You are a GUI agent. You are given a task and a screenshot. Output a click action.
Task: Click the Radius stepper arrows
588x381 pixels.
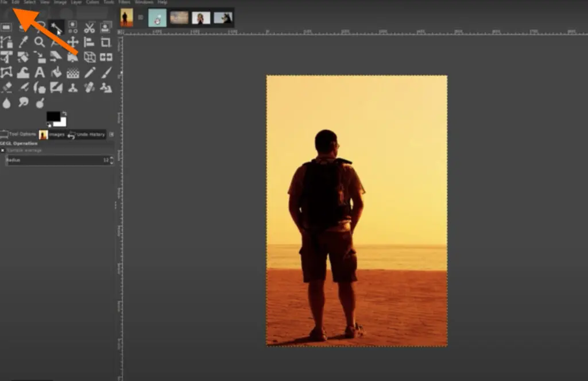click(112, 160)
